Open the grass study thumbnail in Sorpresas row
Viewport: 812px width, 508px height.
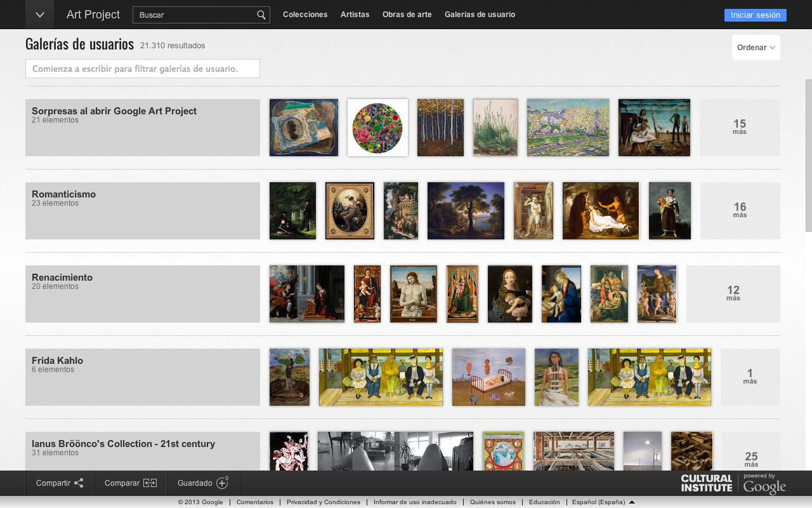pos(495,128)
